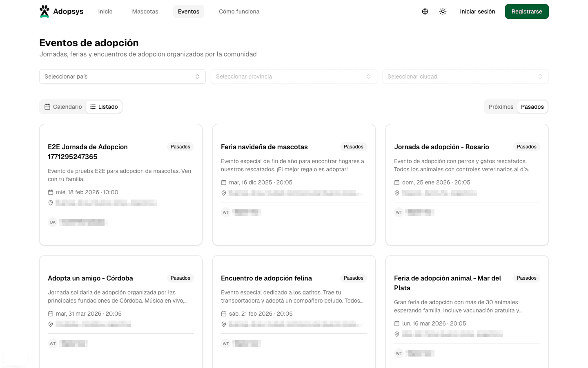Open the Seleccionar provincia dropdown
Image resolution: width=588 pixels, height=368 pixels.
pos(294,76)
